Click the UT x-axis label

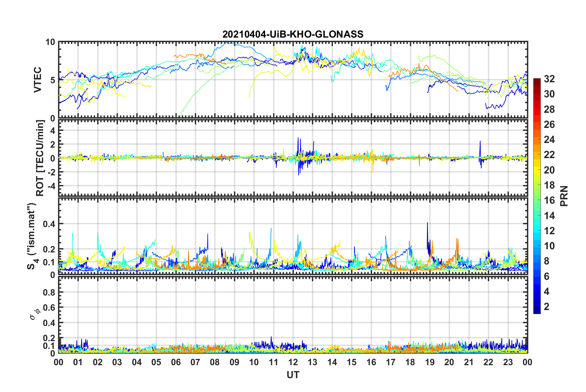[x=293, y=375]
